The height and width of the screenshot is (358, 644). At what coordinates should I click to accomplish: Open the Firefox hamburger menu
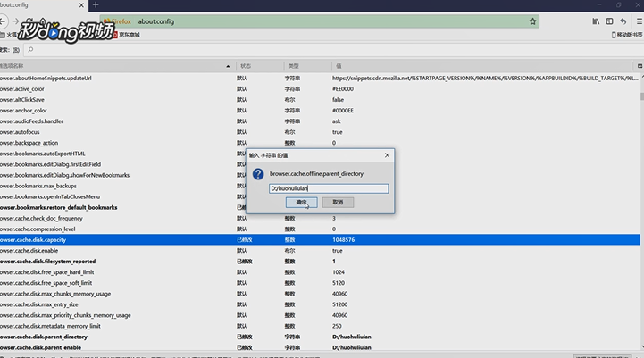click(x=640, y=21)
